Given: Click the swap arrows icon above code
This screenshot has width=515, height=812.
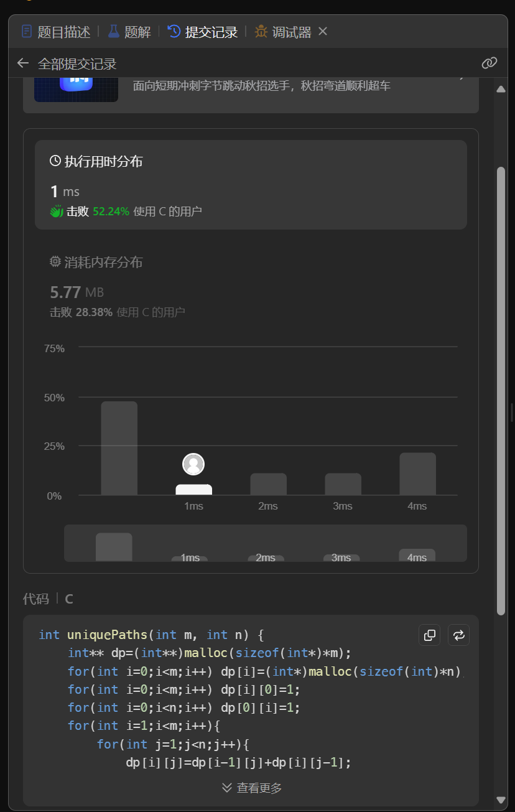Looking at the screenshot, I should [x=458, y=635].
